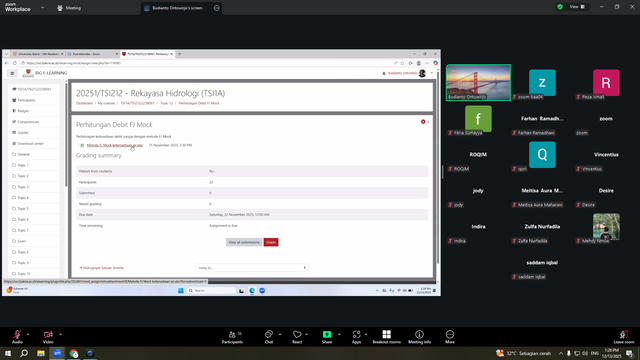Click Topic 12 breadcrumb link
The height and width of the screenshot is (360, 640).
[167, 103]
